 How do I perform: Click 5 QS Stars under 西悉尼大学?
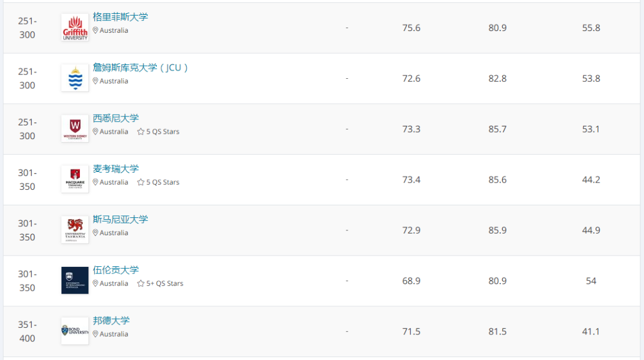pos(162,132)
